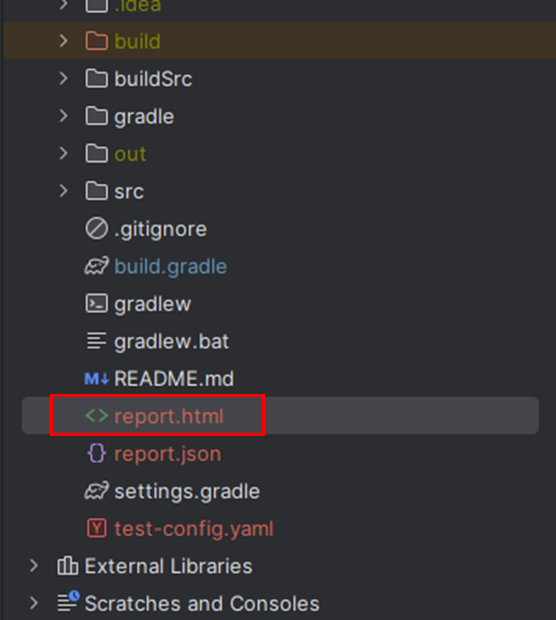Click the report.json braces icon
556x620 pixels.
click(x=96, y=453)
